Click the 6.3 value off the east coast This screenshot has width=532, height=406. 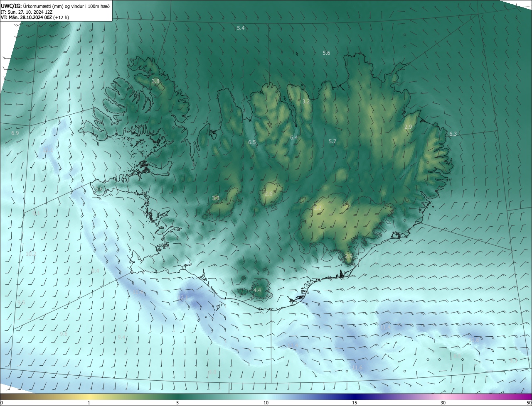pyautogui.click(x=453, y=134)
